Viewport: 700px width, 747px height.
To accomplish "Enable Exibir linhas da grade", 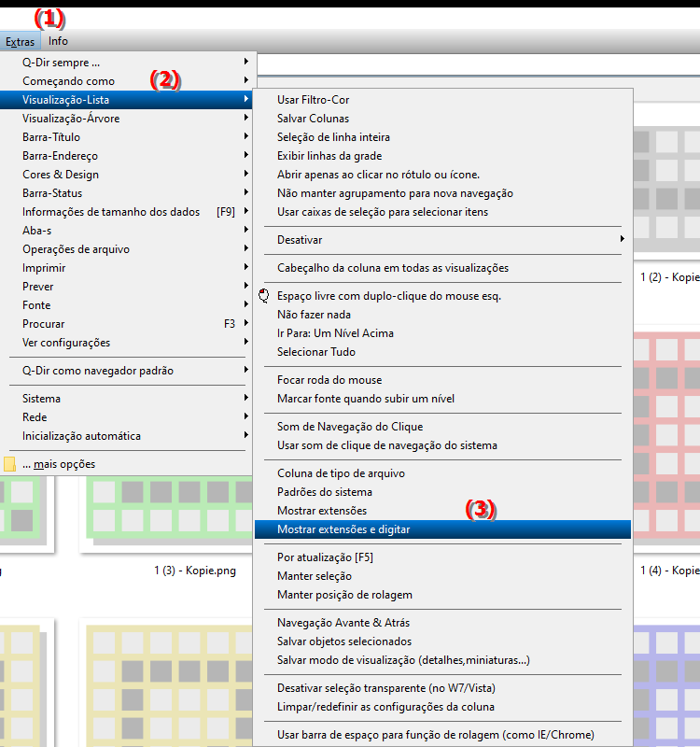I will point(329,156).
